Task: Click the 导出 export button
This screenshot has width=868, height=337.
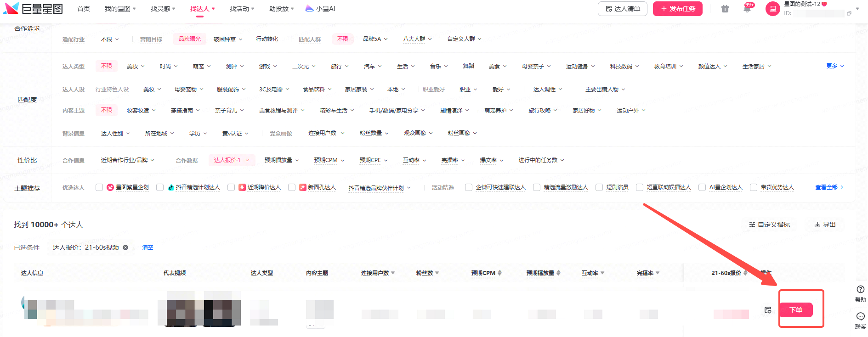Action: (825, 225)
